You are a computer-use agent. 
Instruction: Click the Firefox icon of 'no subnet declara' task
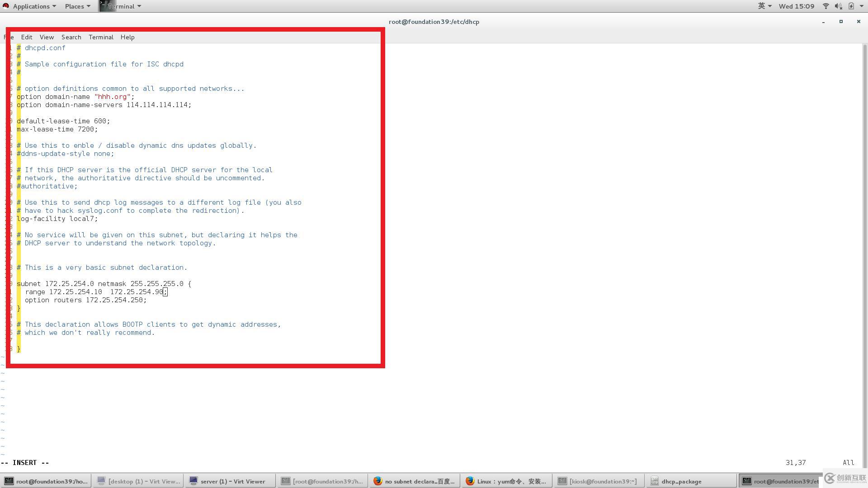pos(378,481)
